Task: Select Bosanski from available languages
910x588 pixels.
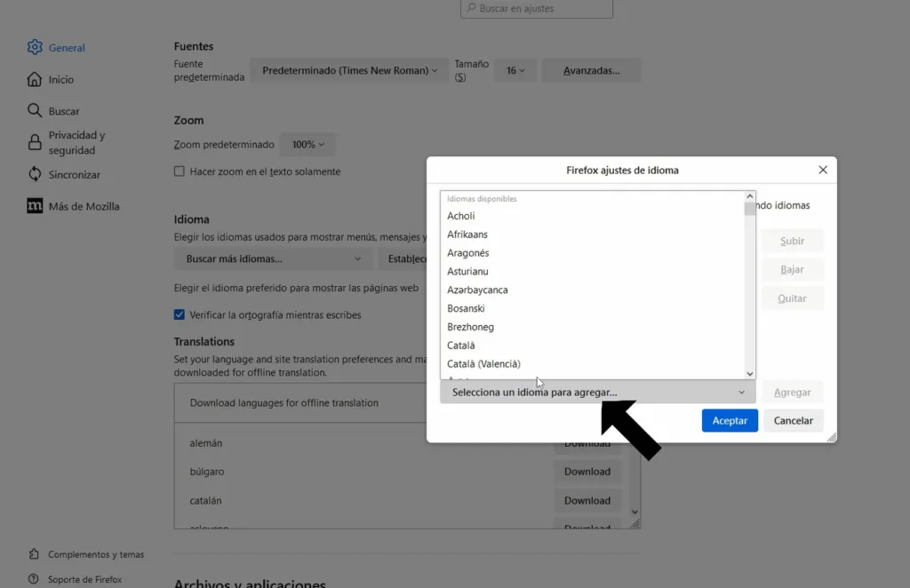Action: tap(593, 308)
